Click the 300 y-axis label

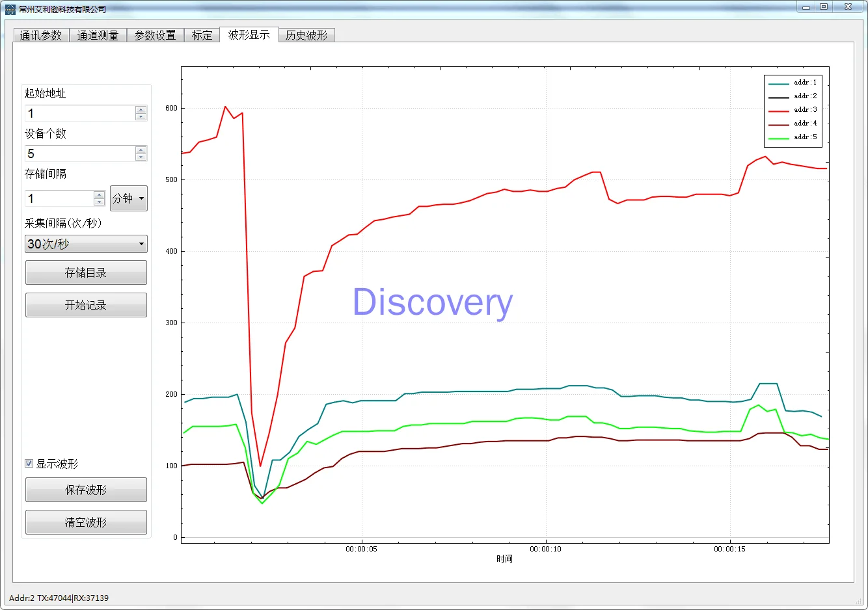click(x=171, y=323)
